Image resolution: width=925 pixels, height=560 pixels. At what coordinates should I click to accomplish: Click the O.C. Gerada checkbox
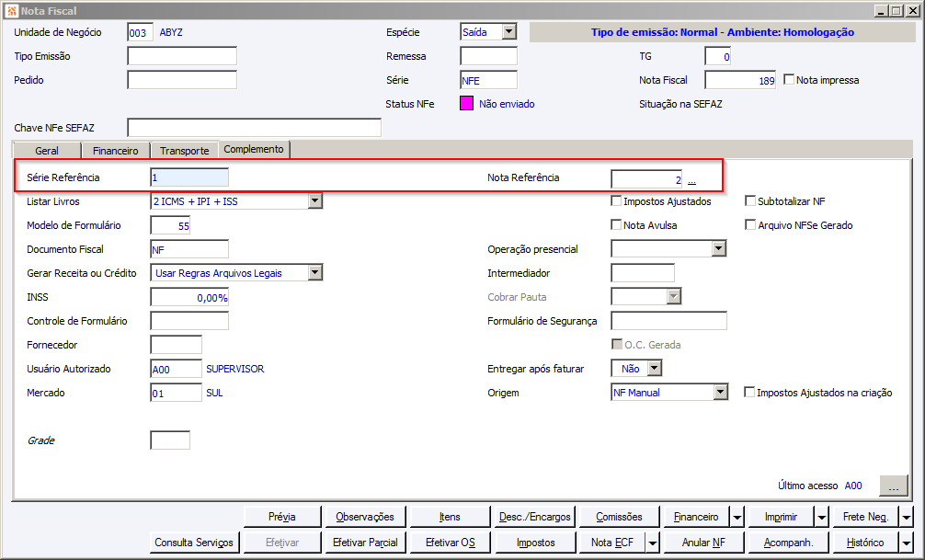pos(617,344)
